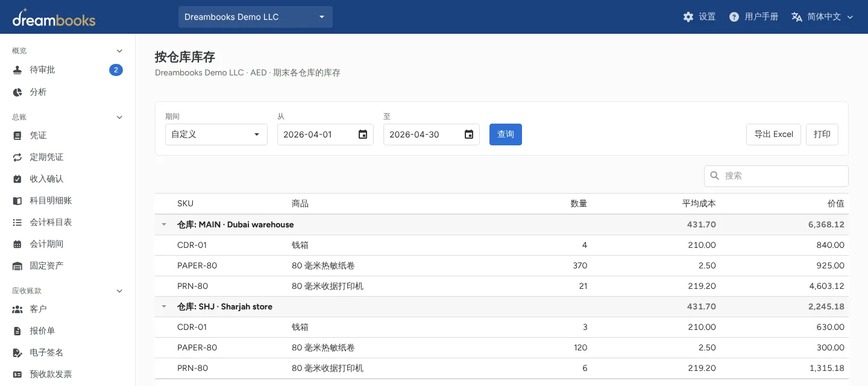The width and height of the screenshot is (868, 386).
Task: Click the language translate icon
Action: pyautogui.click(x=797, y=17)
